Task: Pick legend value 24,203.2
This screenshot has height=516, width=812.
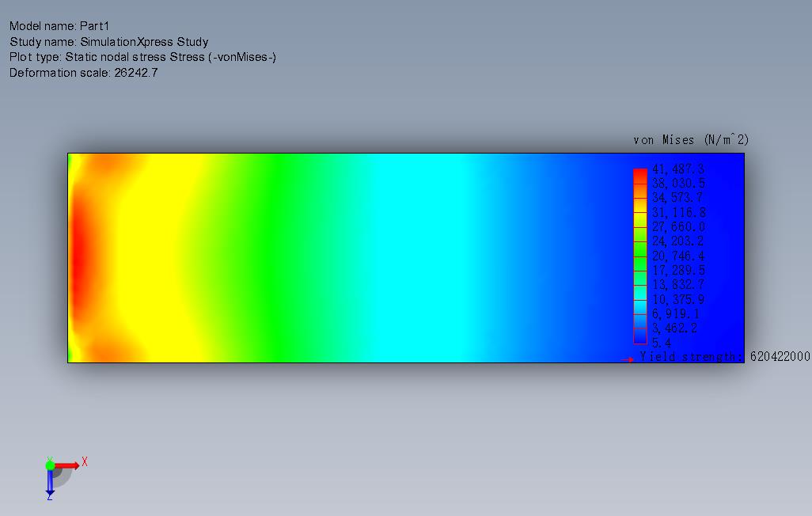Action: point(678,241)
